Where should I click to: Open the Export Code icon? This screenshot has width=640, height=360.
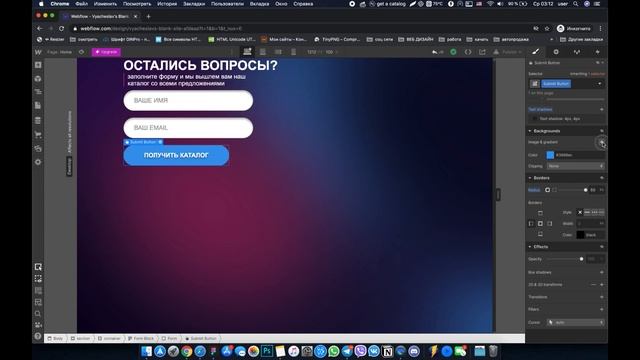coord(468,52)
